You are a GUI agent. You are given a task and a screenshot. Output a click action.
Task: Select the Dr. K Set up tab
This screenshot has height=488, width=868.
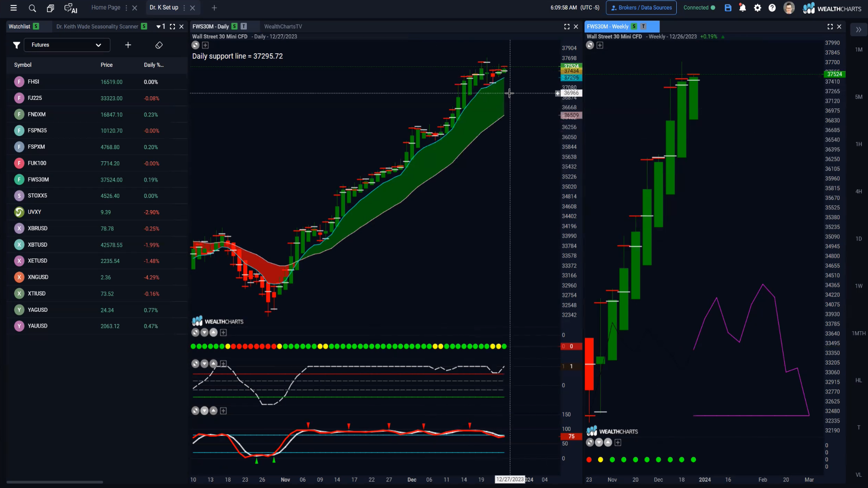(164, 8)
